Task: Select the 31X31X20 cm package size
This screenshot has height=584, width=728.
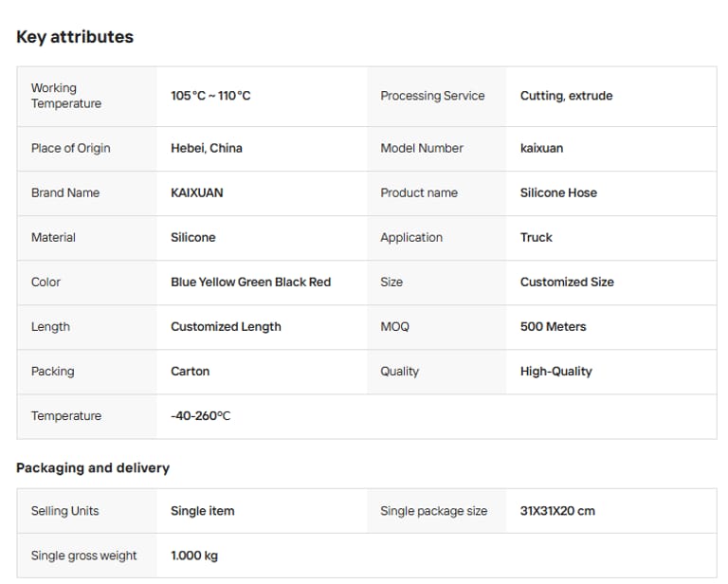Action: pyautogui.click(x=557, y=511)
